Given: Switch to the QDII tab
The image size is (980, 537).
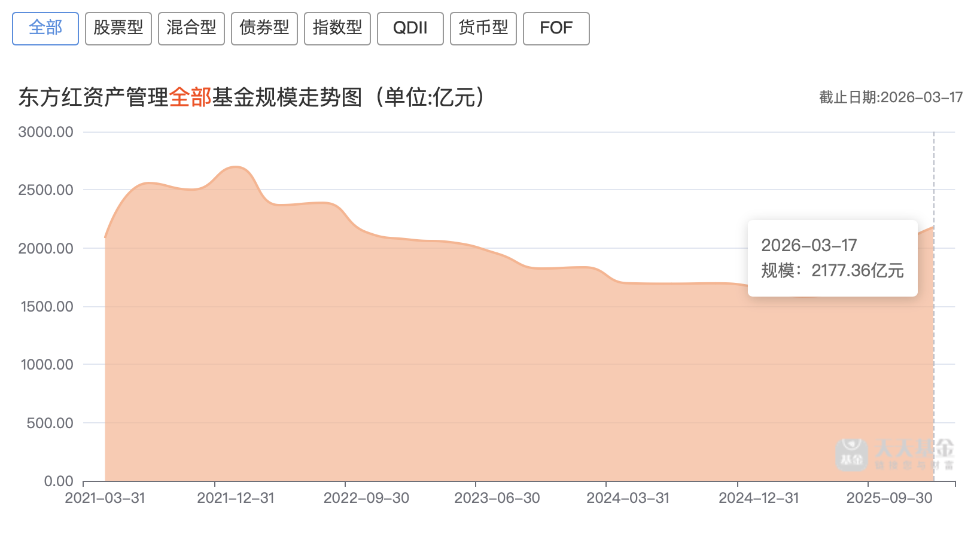Looking at the screenshot, I should [x=410, y=28].
